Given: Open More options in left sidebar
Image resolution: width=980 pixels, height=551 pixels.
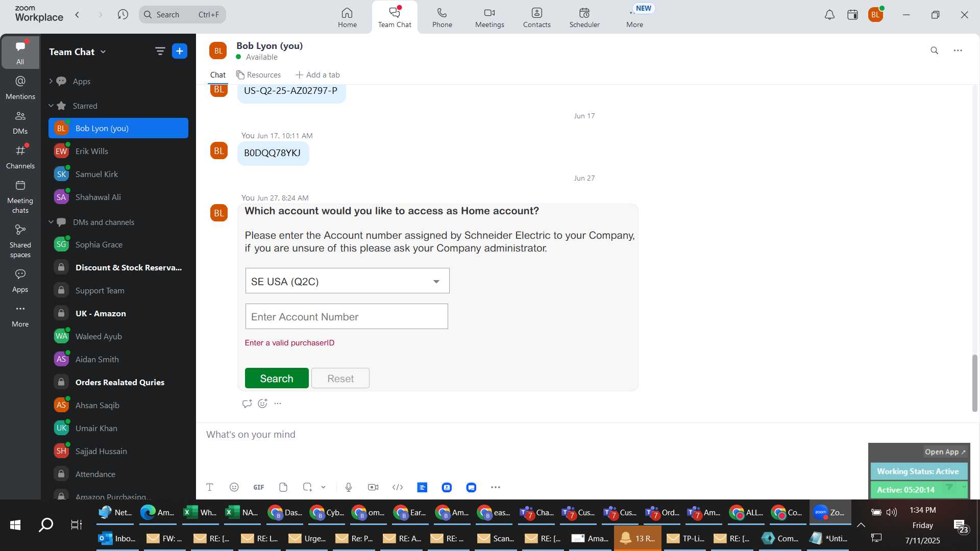Looking at the screenshot, I should click(20, 315).
